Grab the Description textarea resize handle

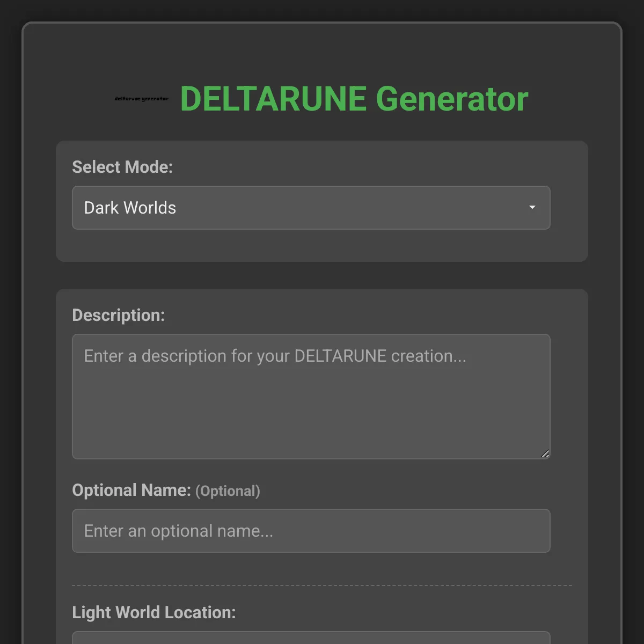point(545,454)
